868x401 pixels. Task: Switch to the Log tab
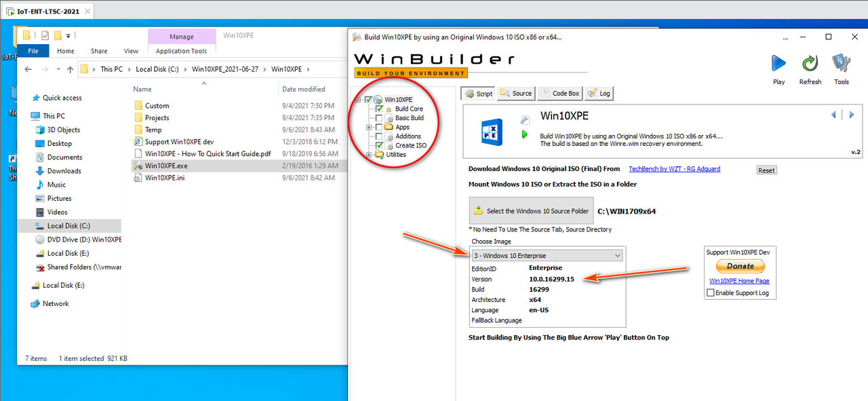click(x=599, y=94)
